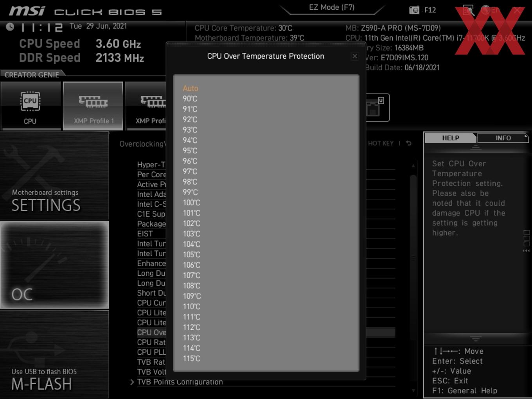
Task: Select 114°C in the popup
Action: (192, 348)
